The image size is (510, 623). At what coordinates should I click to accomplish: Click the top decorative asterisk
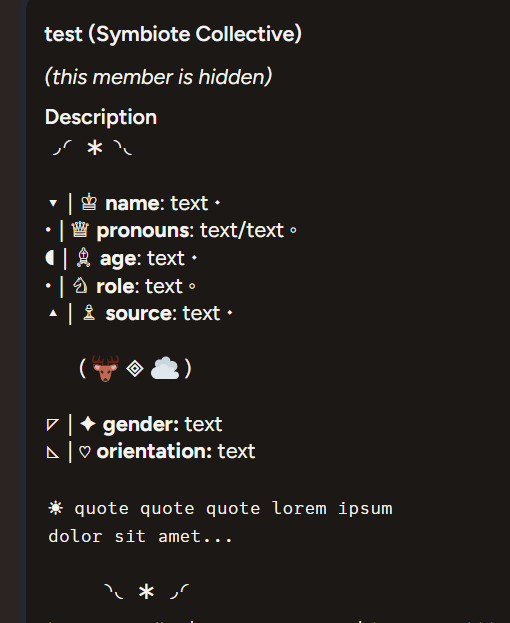point(95,149)
